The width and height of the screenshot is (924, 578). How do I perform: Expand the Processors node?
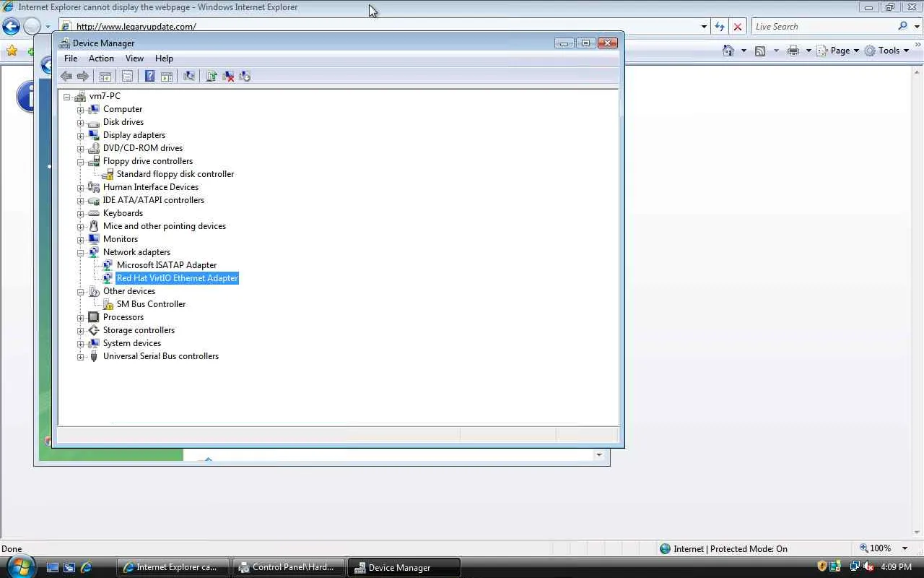click(x=81, y=317)
